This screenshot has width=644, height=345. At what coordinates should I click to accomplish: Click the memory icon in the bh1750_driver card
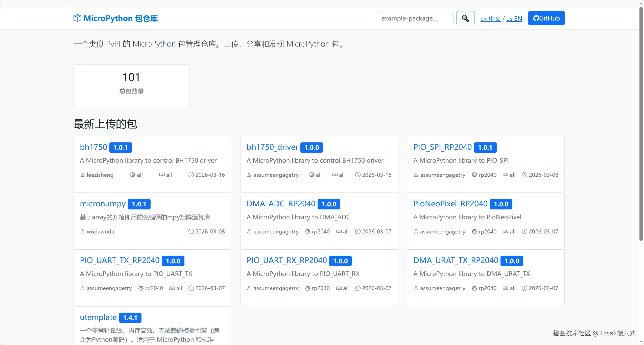[335, 175]
